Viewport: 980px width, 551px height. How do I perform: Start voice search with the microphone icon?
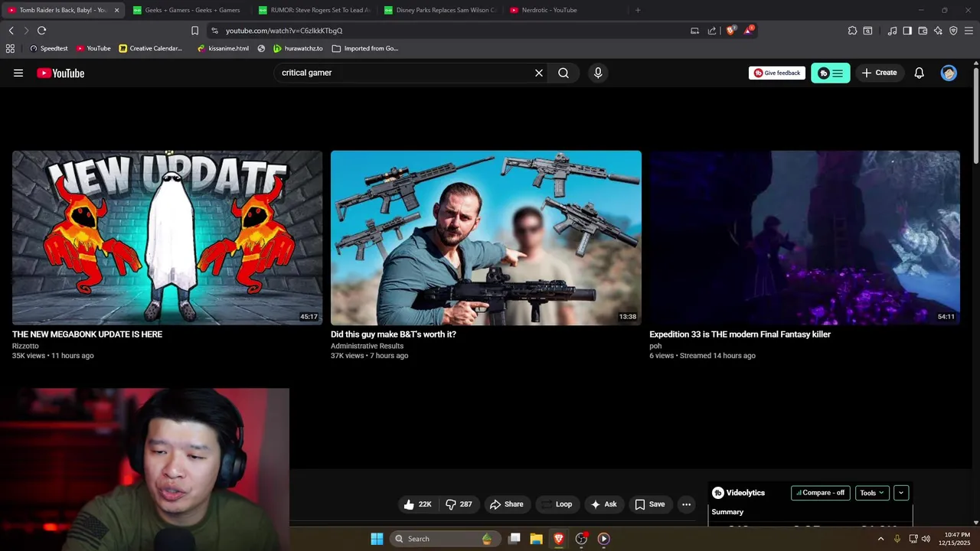pyautogui.click(x=598, y=73)
